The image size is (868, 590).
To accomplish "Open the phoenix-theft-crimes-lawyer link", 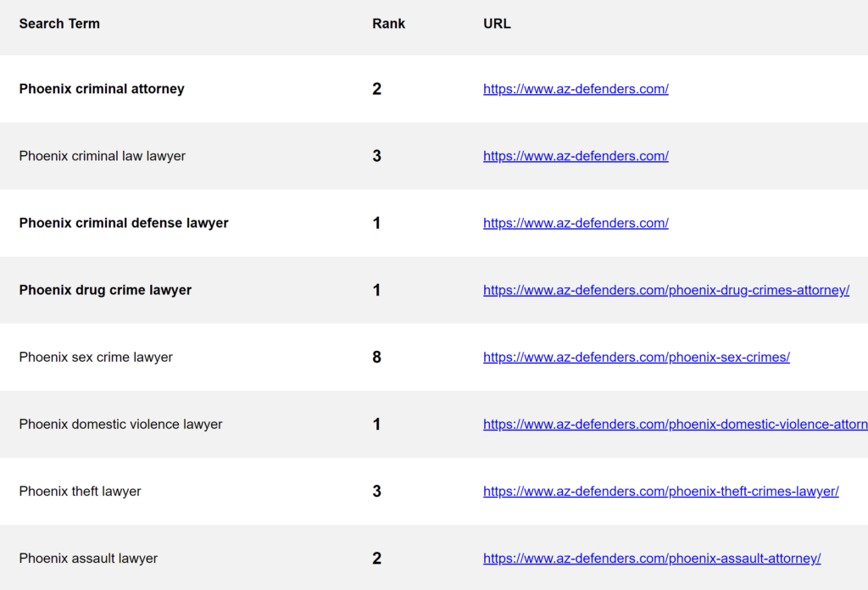I will click(x=661, y=491).
